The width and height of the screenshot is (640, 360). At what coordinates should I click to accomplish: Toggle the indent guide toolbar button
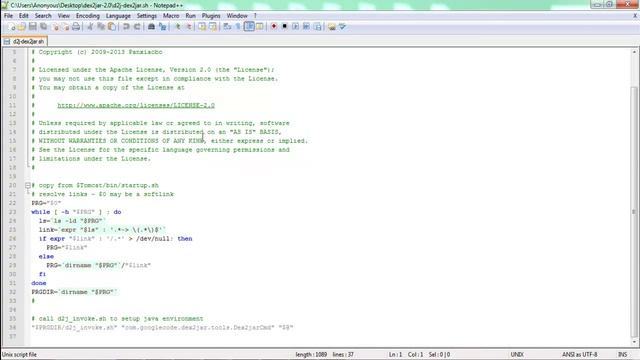click(249, 27)
